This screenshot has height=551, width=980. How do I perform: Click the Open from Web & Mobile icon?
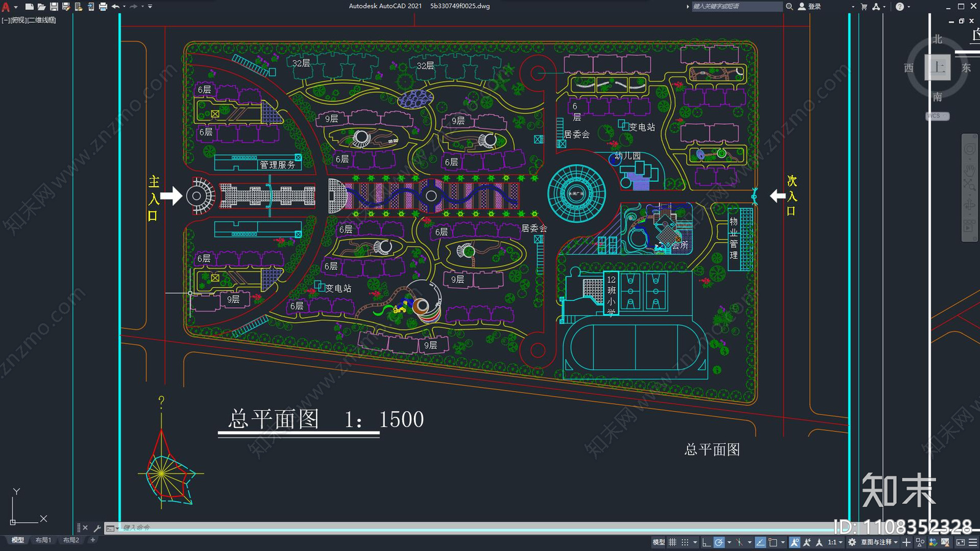coord(78,7)
